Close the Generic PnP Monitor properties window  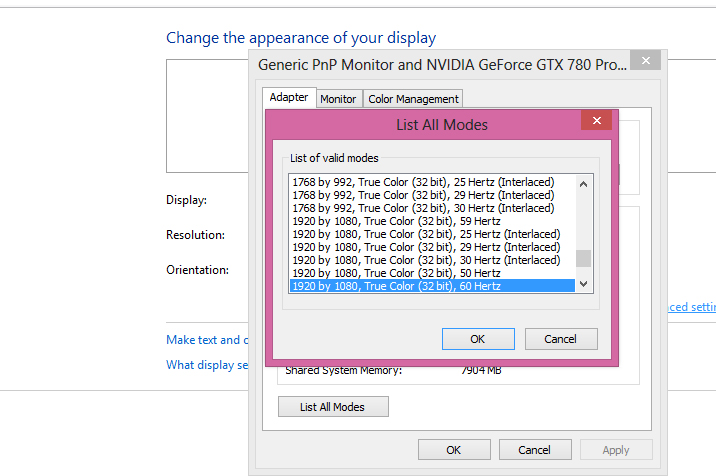pyautogui.click(x=648, y=61)
